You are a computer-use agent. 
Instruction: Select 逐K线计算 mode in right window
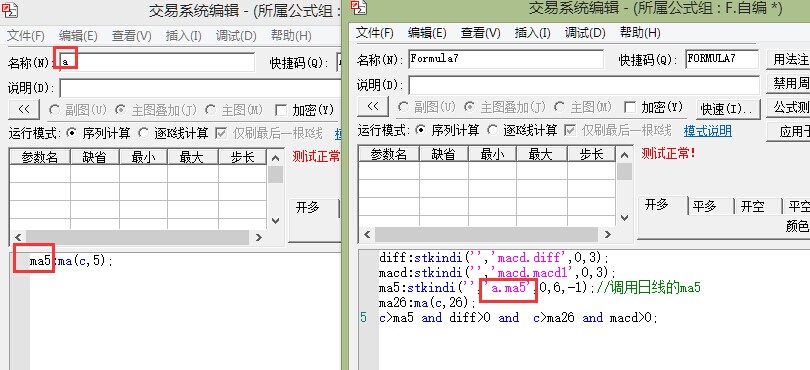(x=522, y=130)
